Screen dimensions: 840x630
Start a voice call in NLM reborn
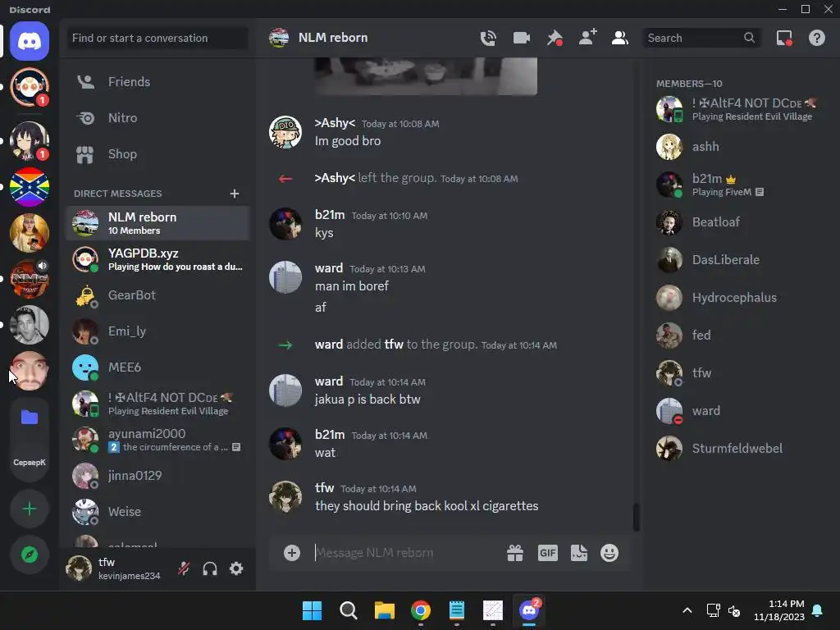[488, 38]
